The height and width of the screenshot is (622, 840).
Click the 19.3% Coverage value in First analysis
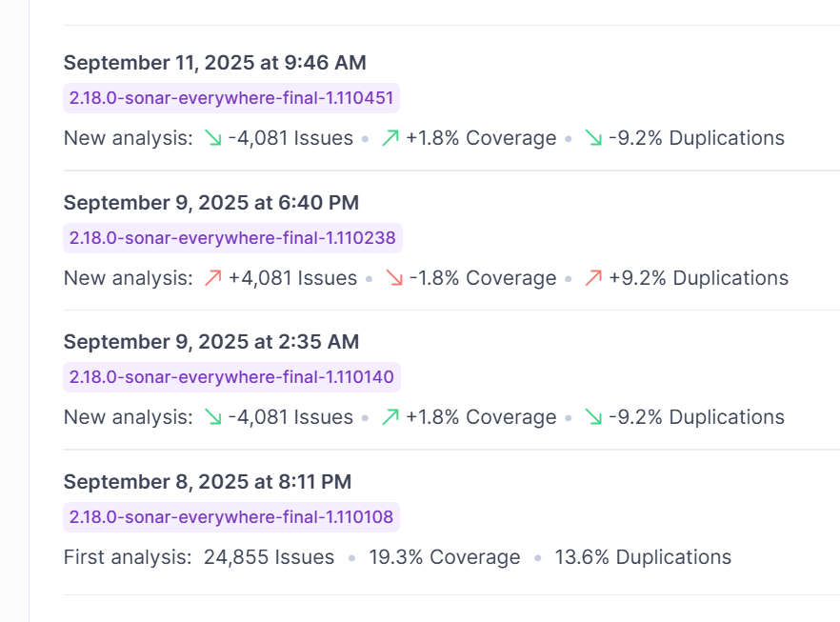tap(445, 557)
